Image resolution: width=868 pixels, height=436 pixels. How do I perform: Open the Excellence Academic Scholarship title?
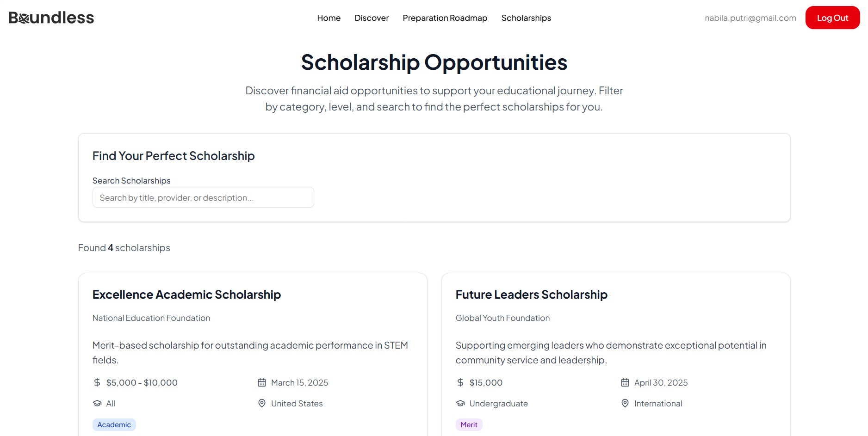[x=186, y=295]
